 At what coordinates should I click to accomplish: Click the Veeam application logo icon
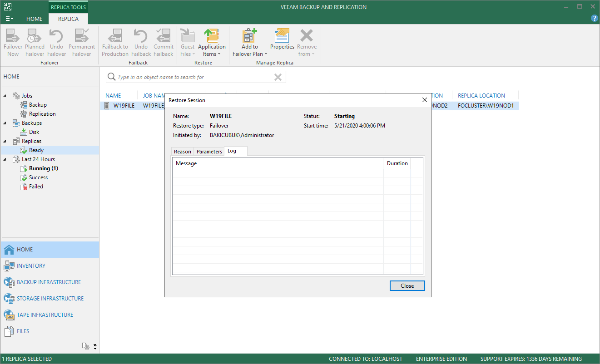(8, 7)
